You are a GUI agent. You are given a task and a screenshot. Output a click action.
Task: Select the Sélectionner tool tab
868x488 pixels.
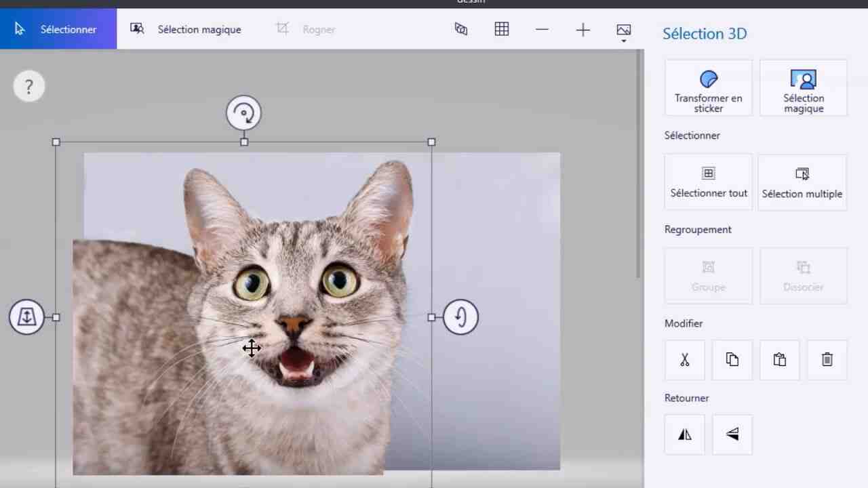(x=58, y=29)
